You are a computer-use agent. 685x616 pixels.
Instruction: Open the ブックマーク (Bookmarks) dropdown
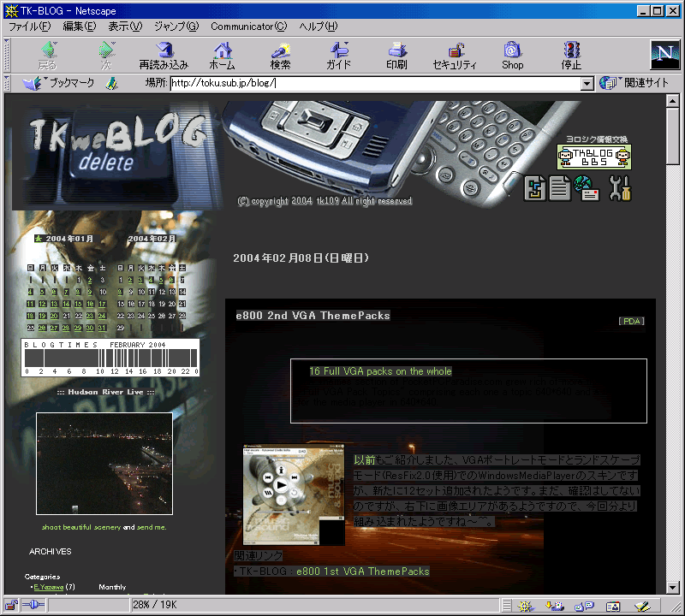(59, 83)
